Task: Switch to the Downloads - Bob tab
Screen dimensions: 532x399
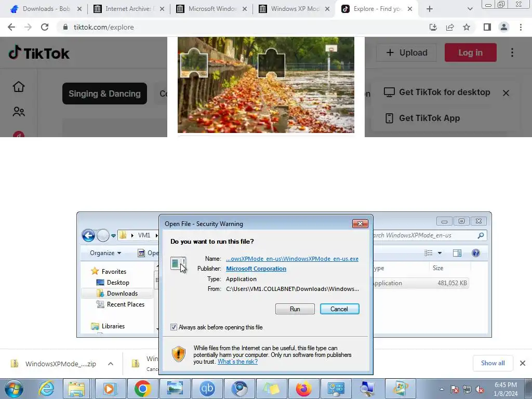Action: coord(46,9)
